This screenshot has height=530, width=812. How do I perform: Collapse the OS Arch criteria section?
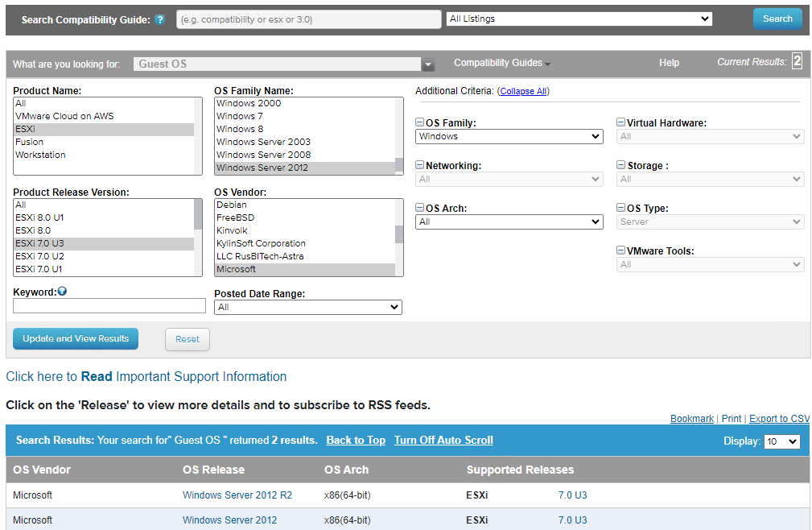[x=420, y=207]
